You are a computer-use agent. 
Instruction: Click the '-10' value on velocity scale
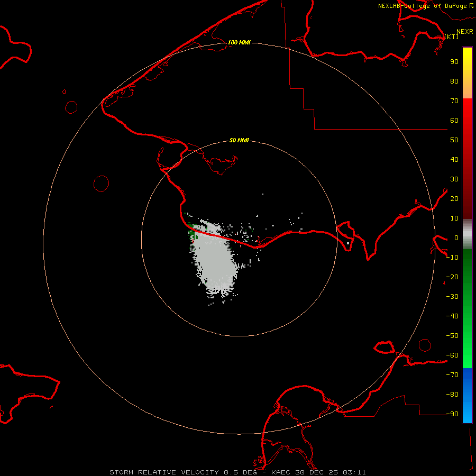tap(452, 258)
